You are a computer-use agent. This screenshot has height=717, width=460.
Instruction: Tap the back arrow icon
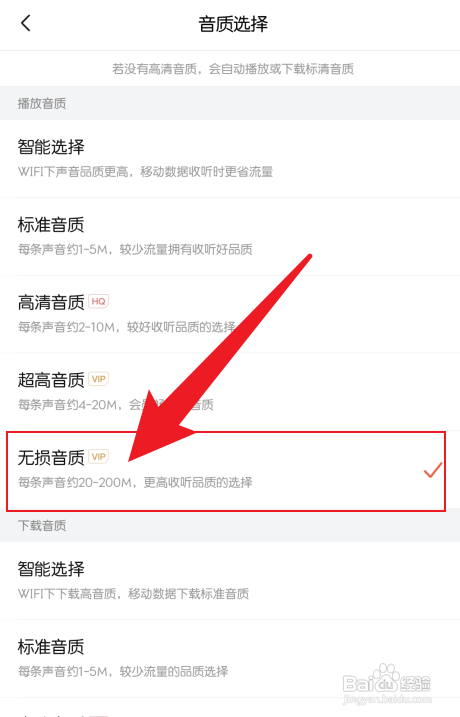point(26,23)
